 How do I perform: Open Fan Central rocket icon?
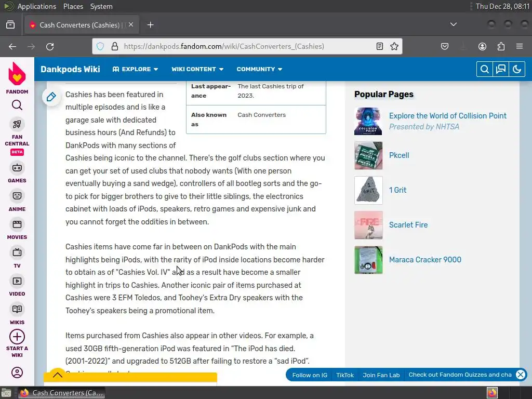click(17, 124)
